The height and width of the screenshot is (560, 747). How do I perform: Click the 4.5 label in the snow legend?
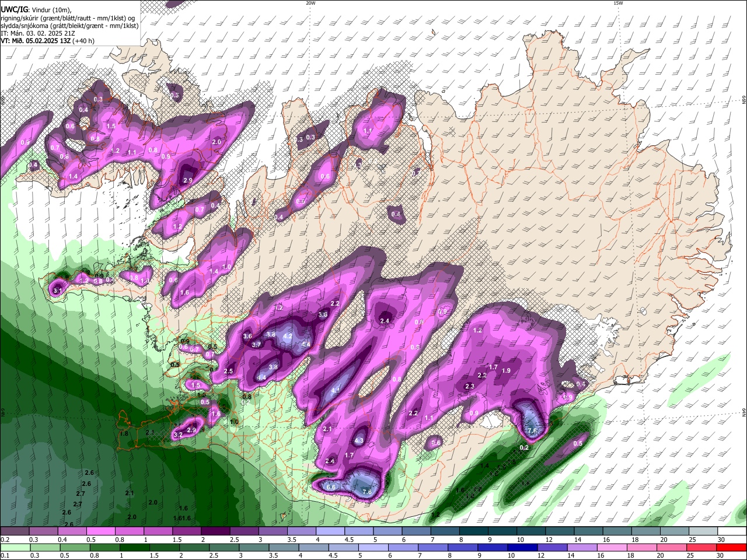click(350, 540)
